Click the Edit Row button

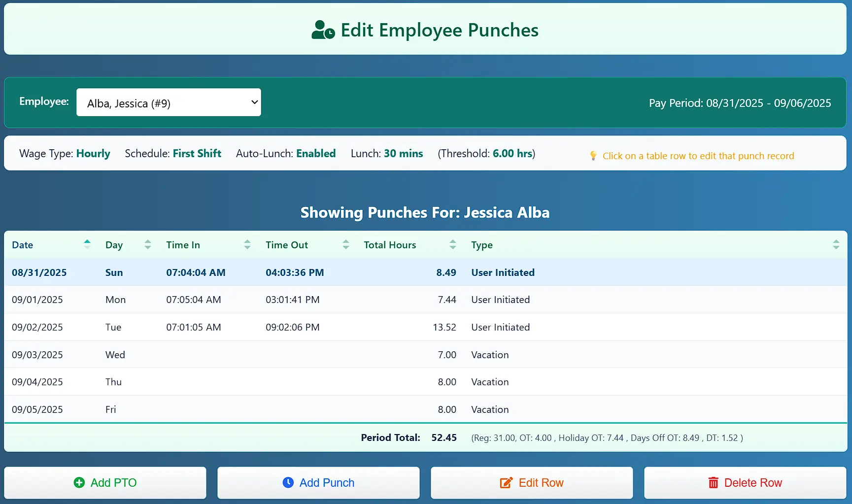pyautogui.click(x=531, y=483)
